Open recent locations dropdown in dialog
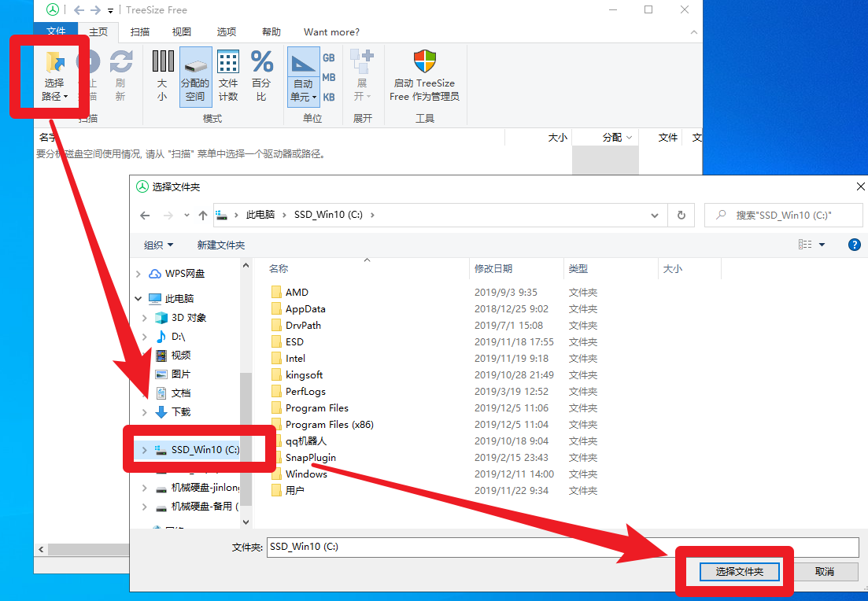The width and height of the screenshot is (868, 601). [x=187, y=216]
